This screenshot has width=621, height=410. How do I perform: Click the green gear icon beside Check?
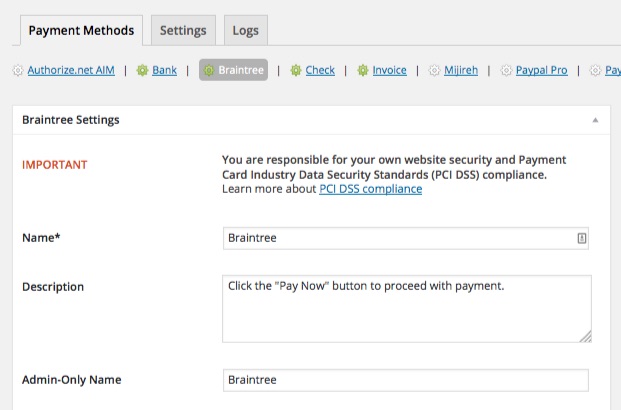coord(296,71)
